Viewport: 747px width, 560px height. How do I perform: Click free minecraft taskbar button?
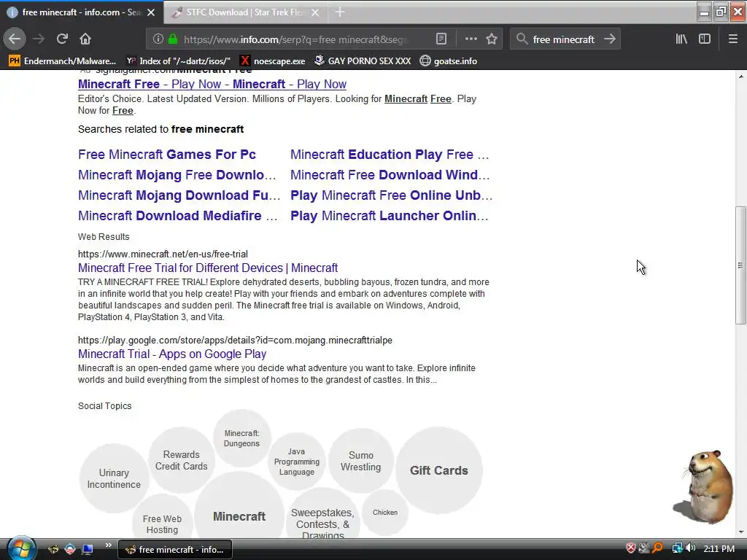(174, 550)
